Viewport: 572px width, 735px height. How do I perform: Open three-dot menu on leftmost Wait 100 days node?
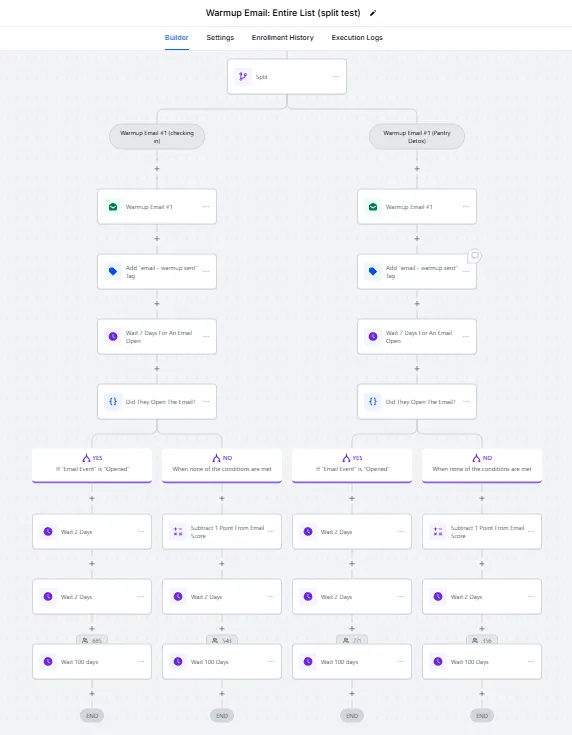click(141, 661)
